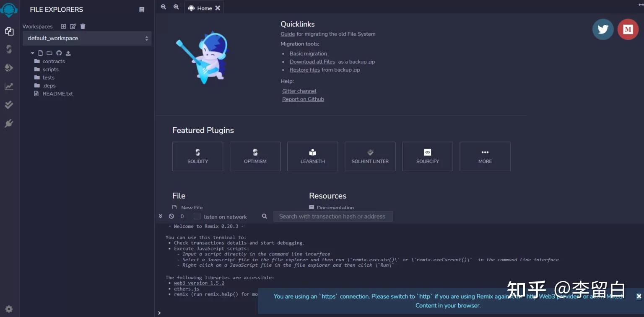Open the Guide for migrating the file system
Viewport: 644px width, 317px height.
pos(287,34)
